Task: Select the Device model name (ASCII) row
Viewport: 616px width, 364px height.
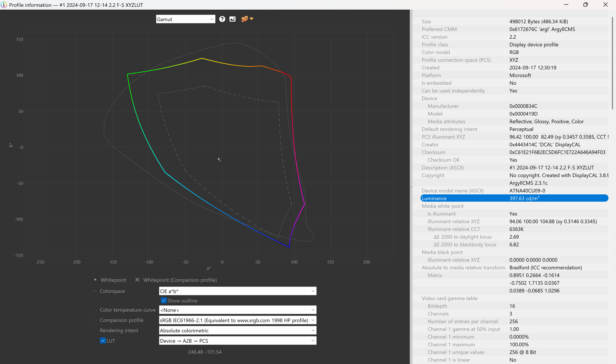Action: click(514, 191)
